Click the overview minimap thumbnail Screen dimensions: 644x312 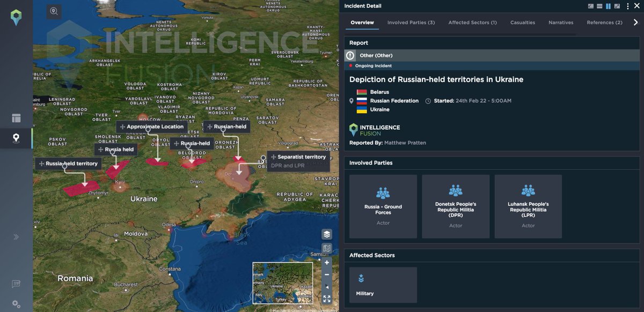point(283,283)
